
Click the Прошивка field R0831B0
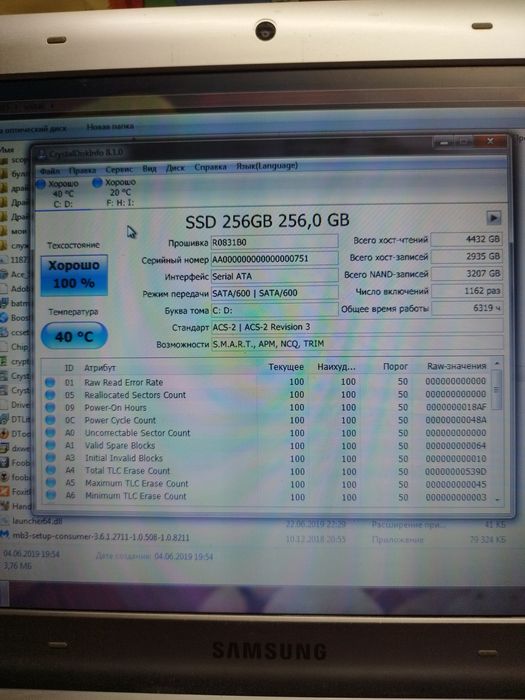[274, 242]
